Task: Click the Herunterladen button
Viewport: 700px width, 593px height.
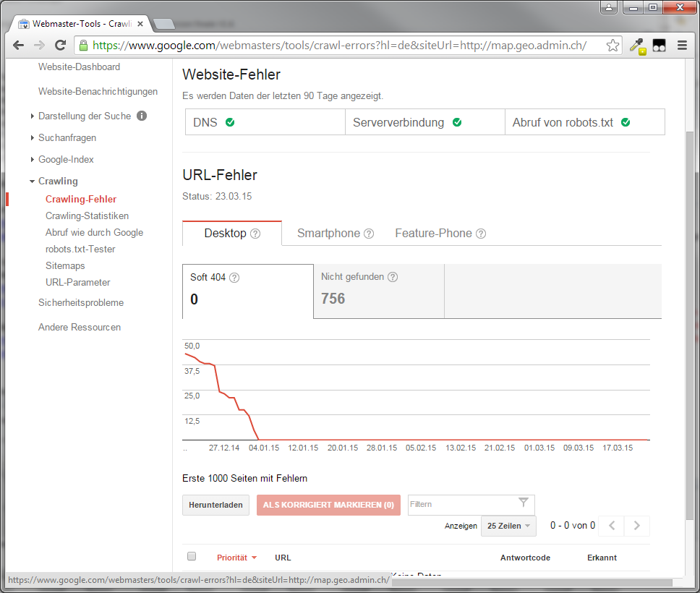Action: (x=215, y=505)
